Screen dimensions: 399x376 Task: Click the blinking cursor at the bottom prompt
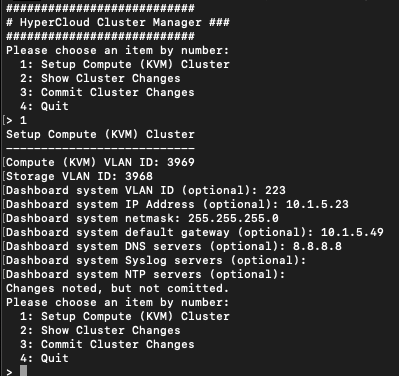(23, 371)
